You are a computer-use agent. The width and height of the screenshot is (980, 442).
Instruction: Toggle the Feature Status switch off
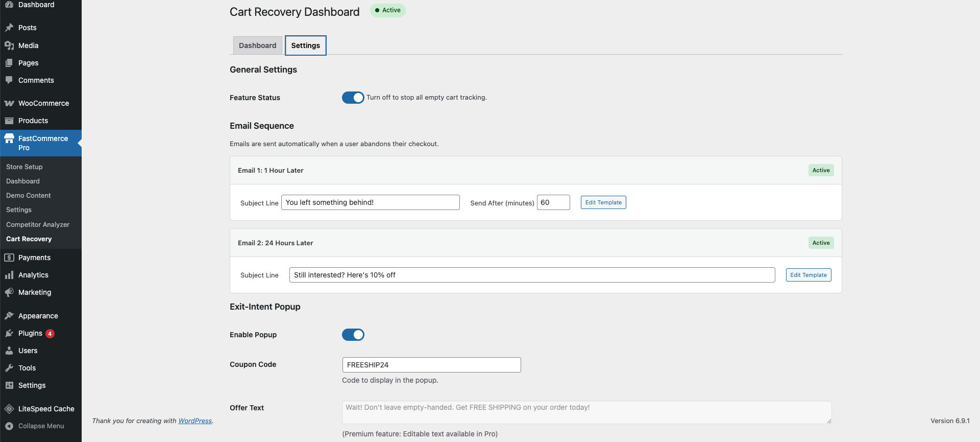coord(353,98)
